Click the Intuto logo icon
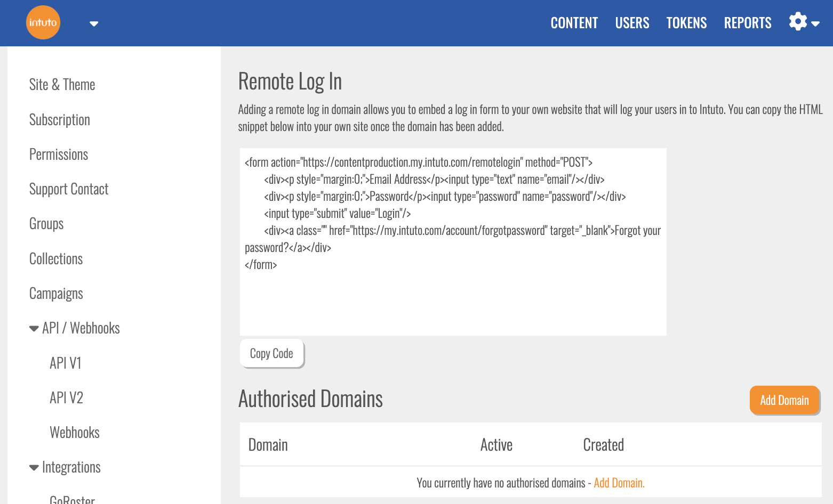 (x=43, y=22)
